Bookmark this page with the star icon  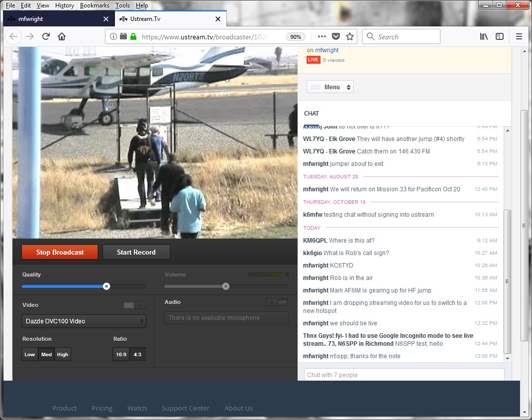(350, 36)
